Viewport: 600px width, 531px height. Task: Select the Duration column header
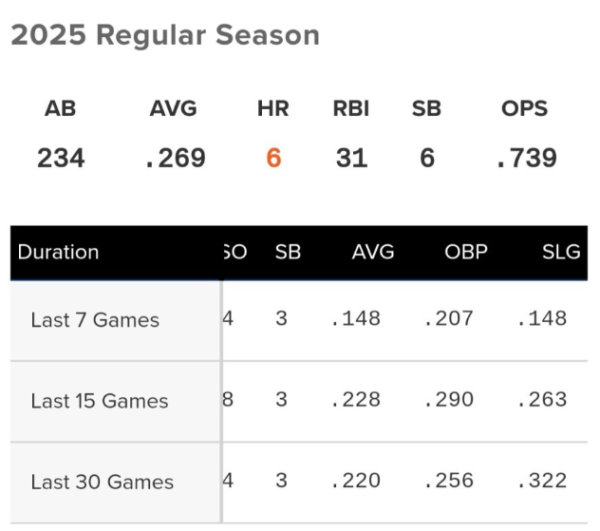[x=58, y=252]
